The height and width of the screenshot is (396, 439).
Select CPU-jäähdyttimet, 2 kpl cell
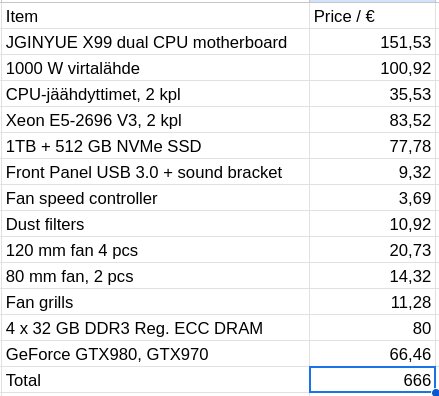click(156, 94)
